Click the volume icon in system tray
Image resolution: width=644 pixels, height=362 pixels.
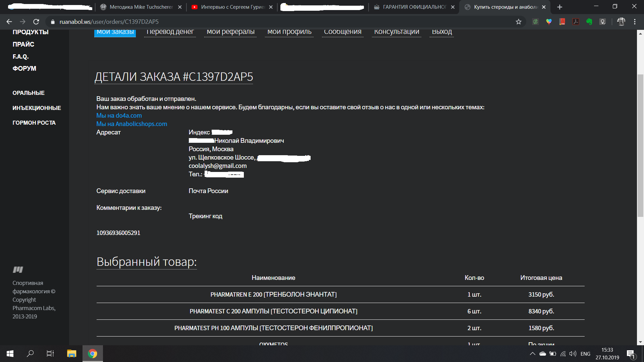[573, 354]
